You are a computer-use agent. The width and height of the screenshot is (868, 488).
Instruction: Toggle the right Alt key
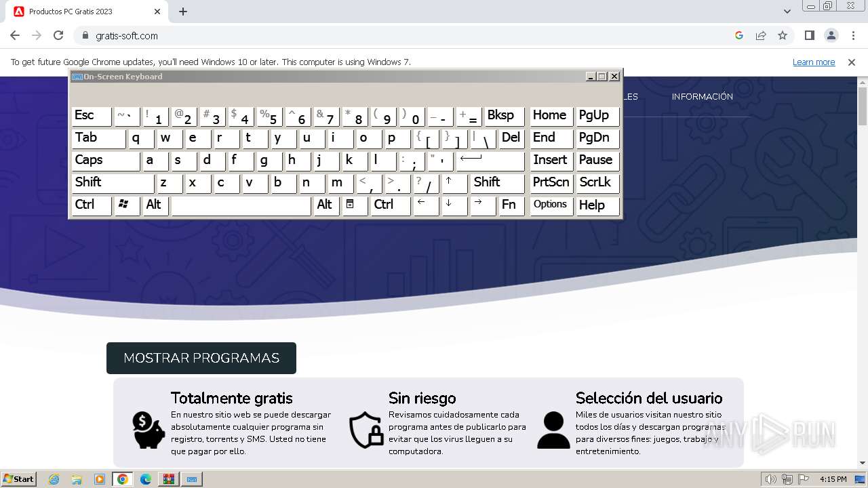(326, 205)
